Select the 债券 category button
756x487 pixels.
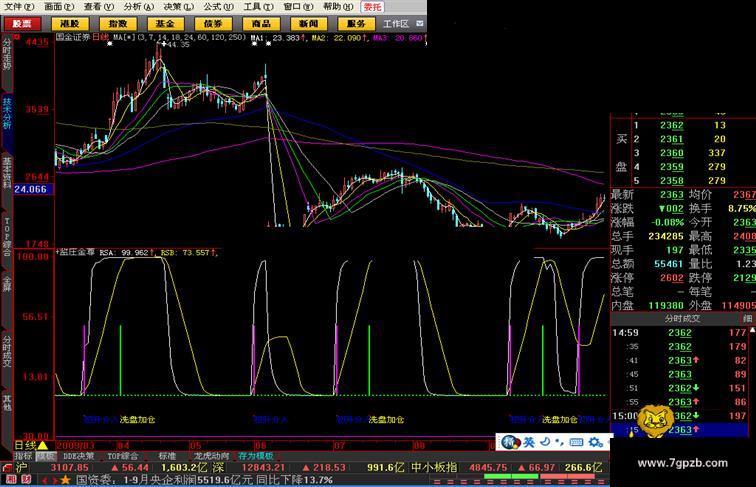click(213, 23)
